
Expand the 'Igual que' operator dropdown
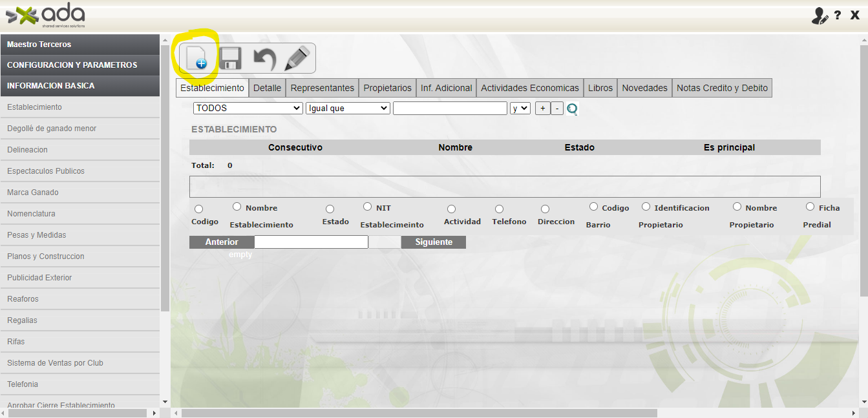(x=348, y=109)
